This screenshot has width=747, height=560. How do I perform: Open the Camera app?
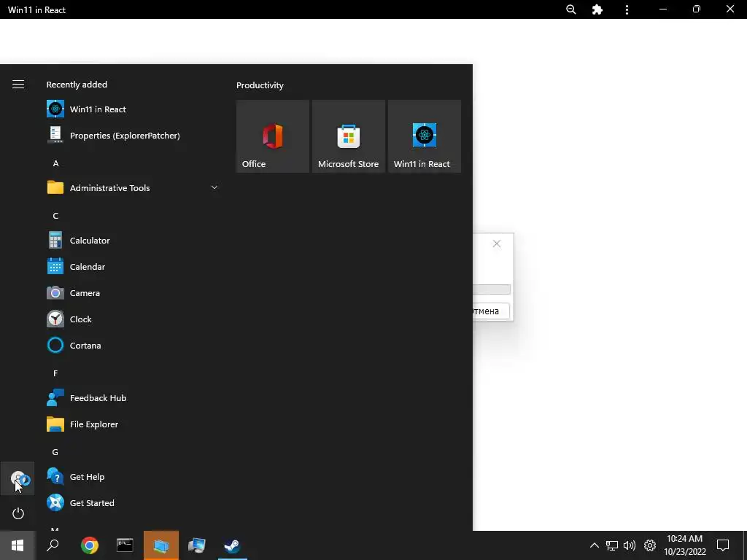[x=133, y=293]
